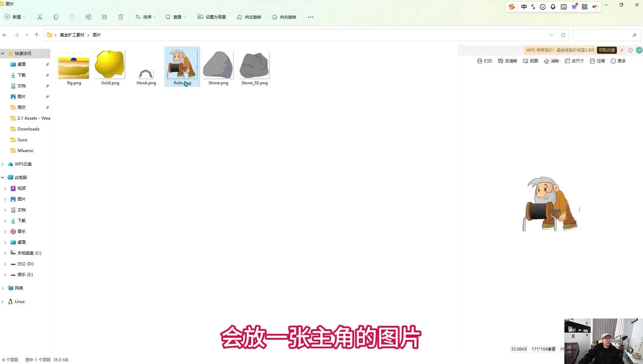The width and height of the screenshot is (643, 364).
Task: Collapse the 此电脑 tree section
Action: pyautogui.click(x=3, y=178)
